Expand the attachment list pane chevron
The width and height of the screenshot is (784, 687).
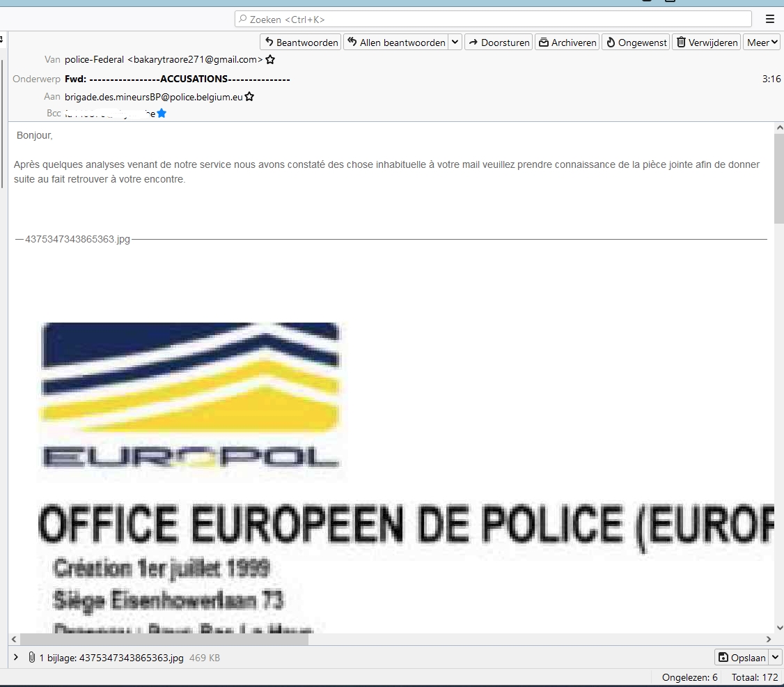16,657
